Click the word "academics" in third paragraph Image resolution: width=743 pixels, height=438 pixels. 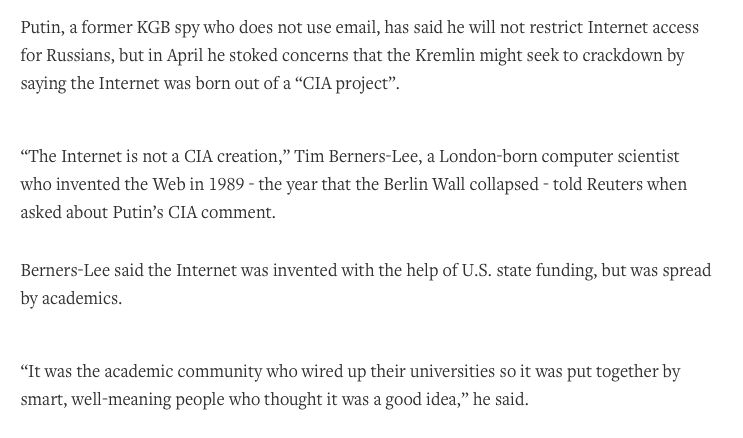point(80,299)
